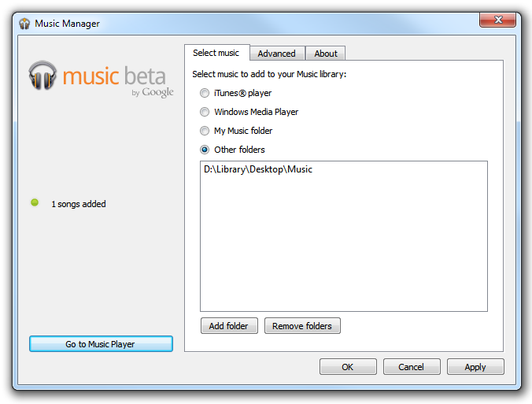Select the My Music folder radio button
Image resolution: width=532 pixels, height=404 pixels.
click(x=205, y=131)
